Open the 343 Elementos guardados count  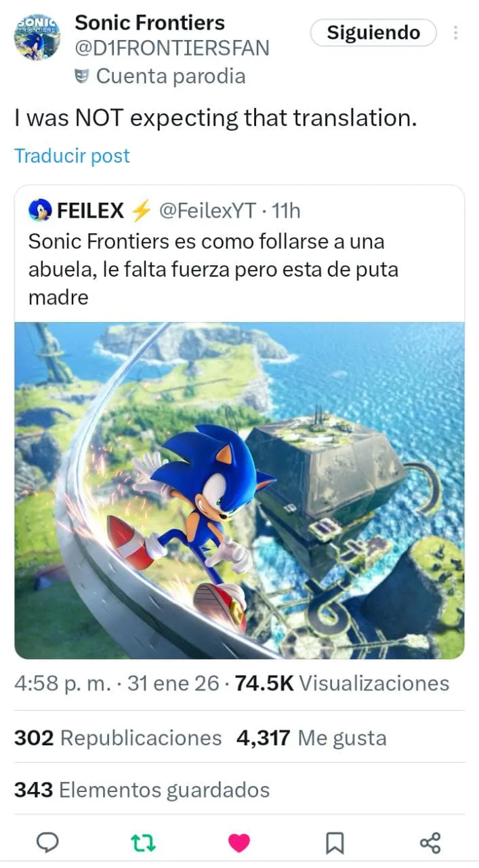coord(142,790)
